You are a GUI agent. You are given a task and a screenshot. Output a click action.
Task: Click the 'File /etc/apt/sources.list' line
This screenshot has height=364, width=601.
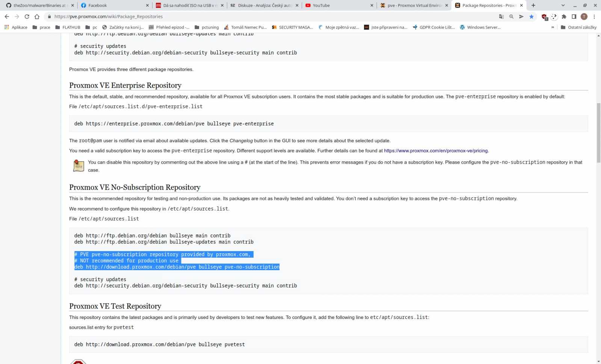pos(104,219)
